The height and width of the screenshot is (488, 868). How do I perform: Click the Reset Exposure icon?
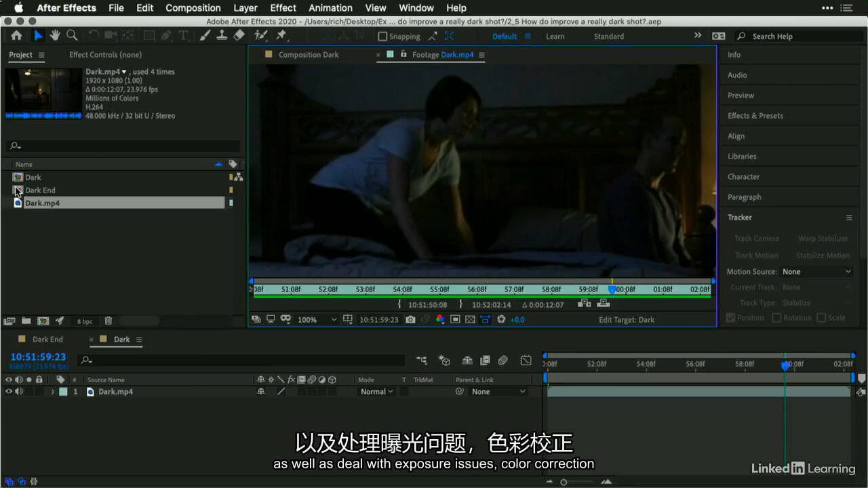501,319
